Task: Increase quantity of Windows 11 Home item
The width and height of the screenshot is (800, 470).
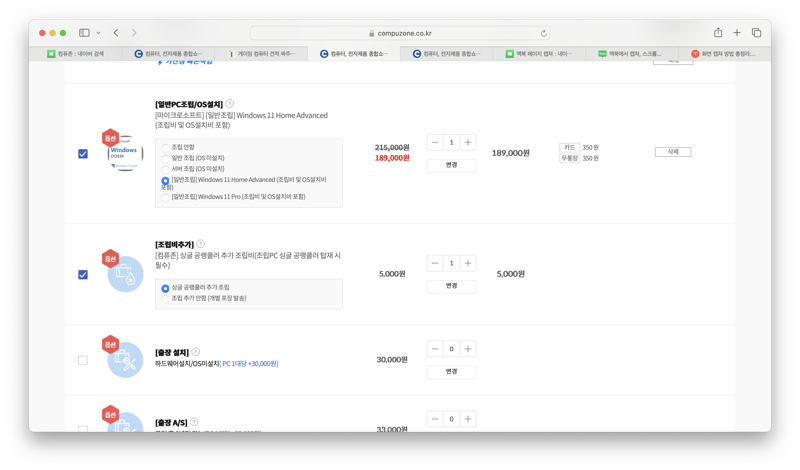Action: click(468, 142)
